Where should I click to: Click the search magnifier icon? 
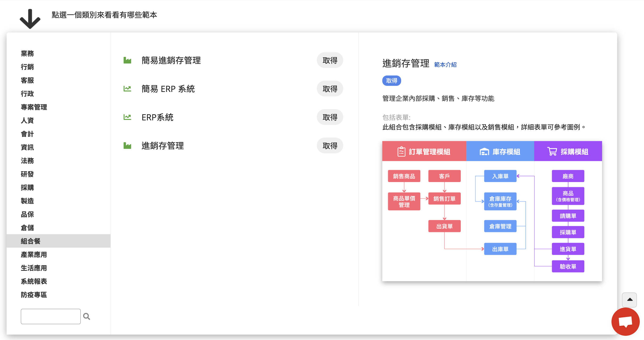click(86, 316)
